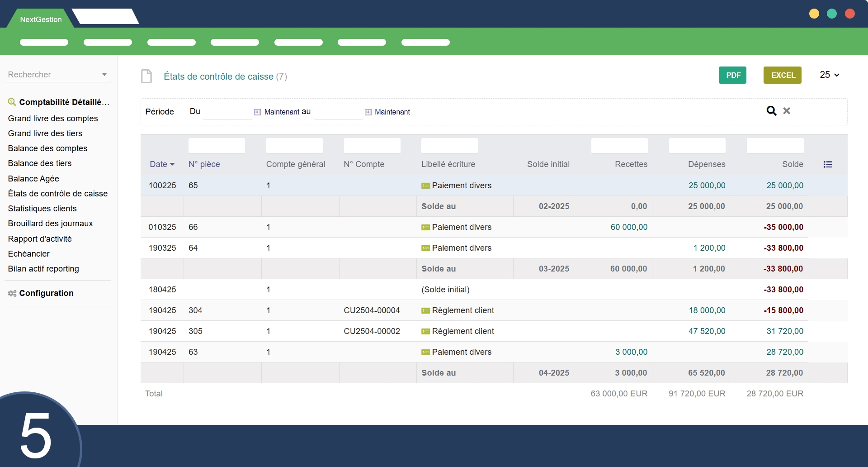Click the N° pièce filter input box
Screen dimensions: 868x467
pos(217,146)
